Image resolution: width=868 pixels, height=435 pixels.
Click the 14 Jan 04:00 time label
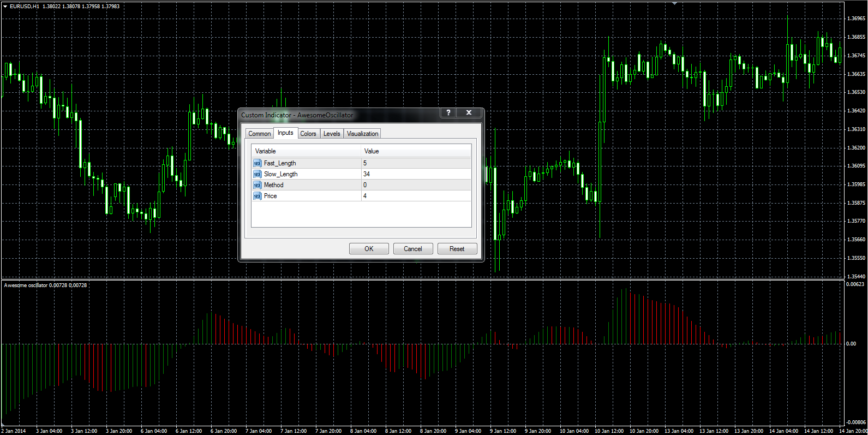pos(783,431)
